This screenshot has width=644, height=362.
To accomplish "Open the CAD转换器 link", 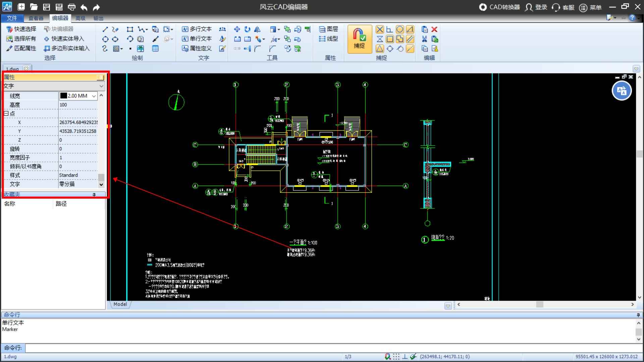I will pos(499,7).
